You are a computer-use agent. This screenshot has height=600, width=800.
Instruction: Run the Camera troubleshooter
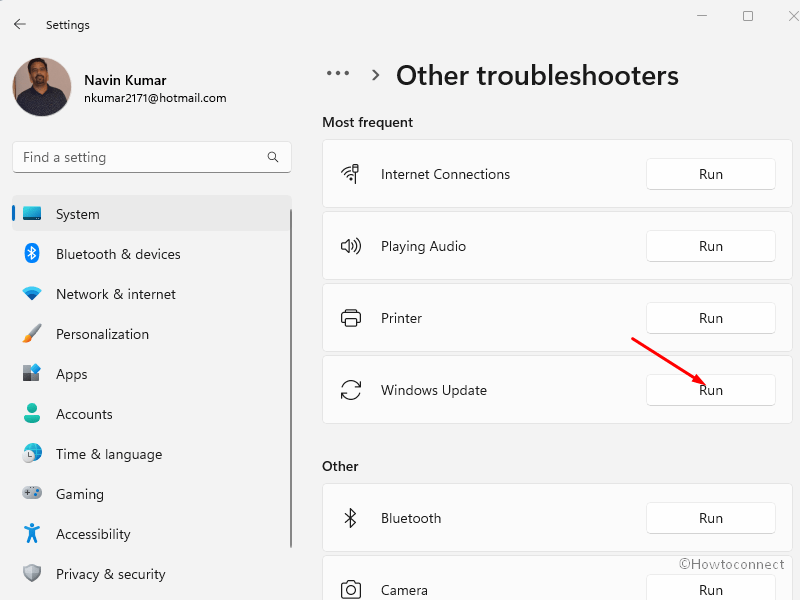711,588
